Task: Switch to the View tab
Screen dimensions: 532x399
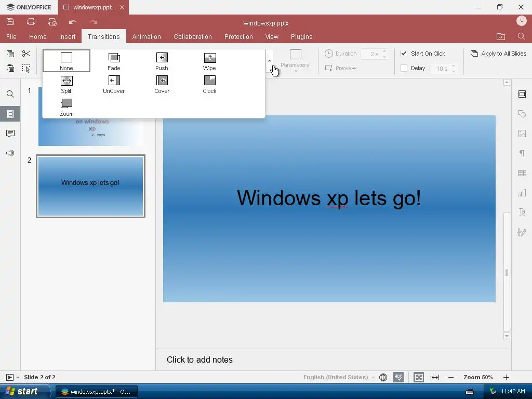Action: (272, 37)
